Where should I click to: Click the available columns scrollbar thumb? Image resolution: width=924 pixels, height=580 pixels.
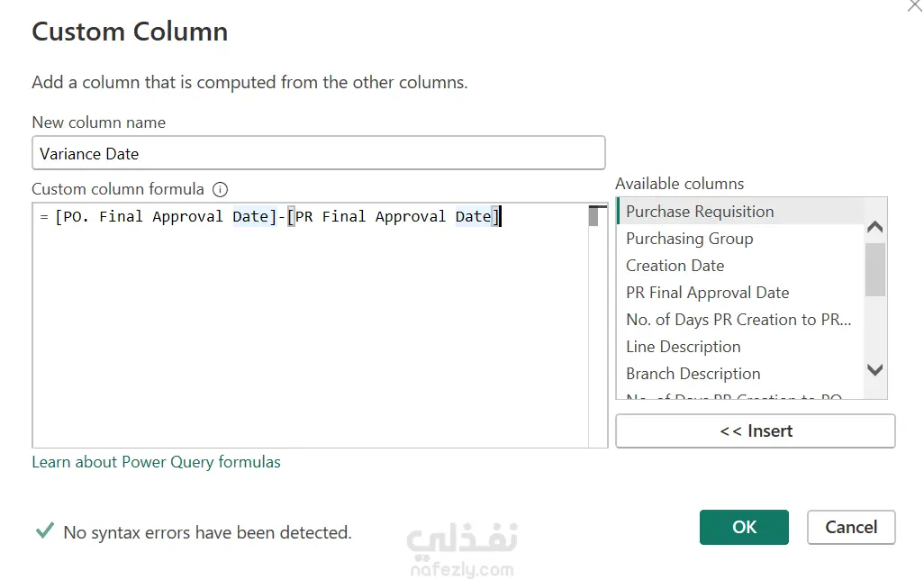pos(875,269)
